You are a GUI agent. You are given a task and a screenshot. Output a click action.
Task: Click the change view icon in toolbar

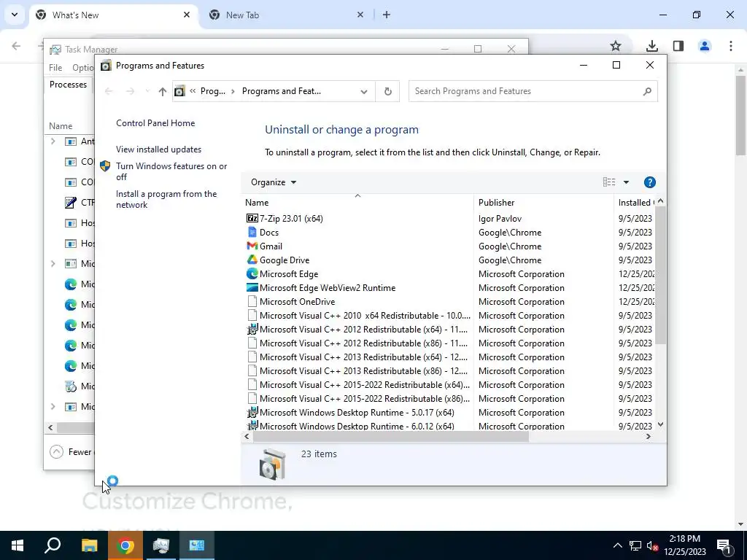(609, 182)
